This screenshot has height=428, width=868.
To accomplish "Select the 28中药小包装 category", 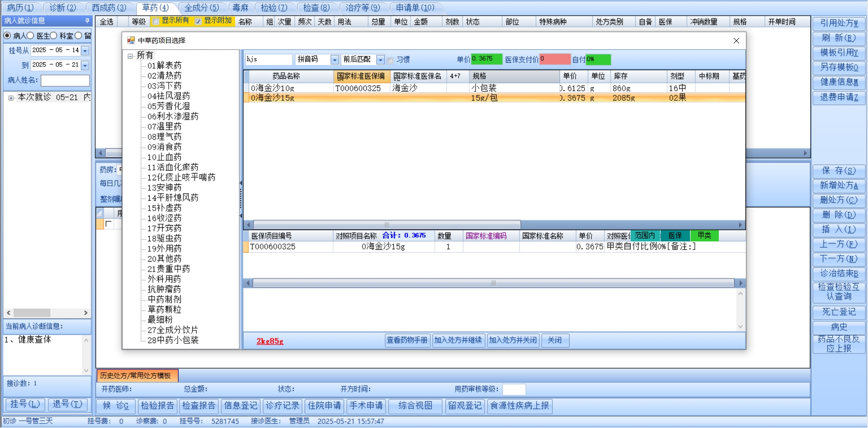I will 173,340.
